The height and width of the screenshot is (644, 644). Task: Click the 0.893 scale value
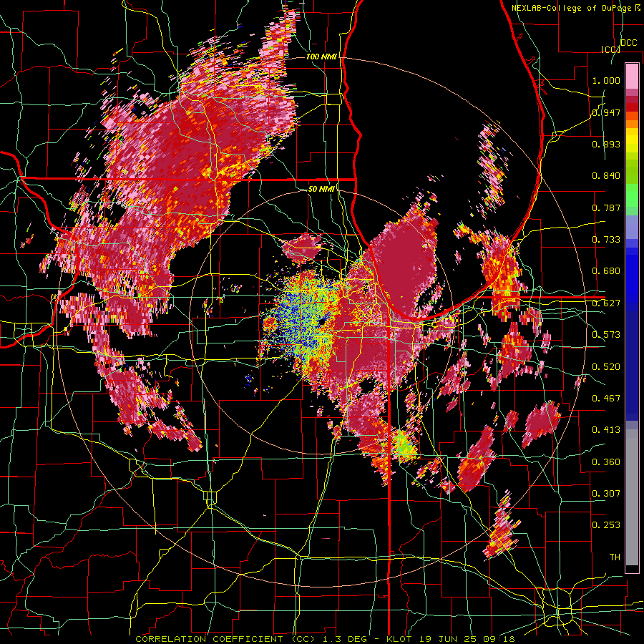(x=606, y=144)
